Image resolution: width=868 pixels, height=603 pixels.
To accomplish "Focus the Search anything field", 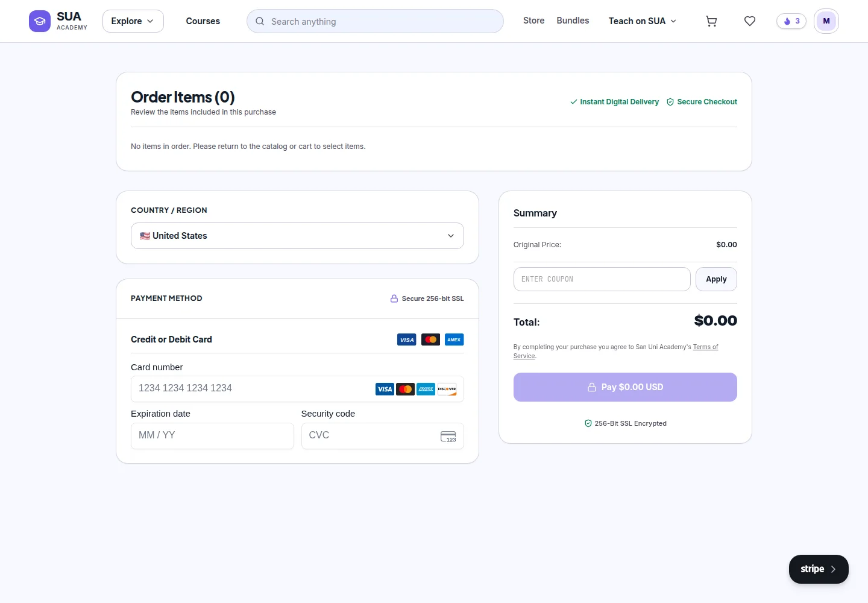I will click(x=375, y=21).
